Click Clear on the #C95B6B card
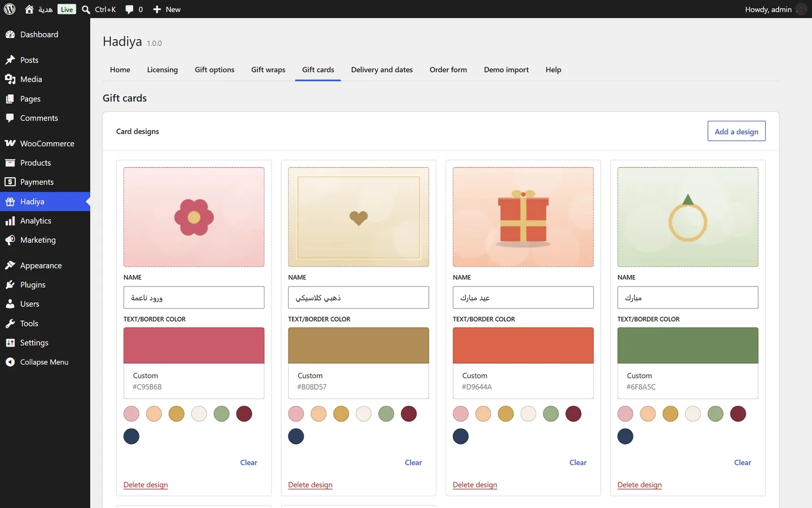This screenshot has width=812, height=508. pos(249,462)
